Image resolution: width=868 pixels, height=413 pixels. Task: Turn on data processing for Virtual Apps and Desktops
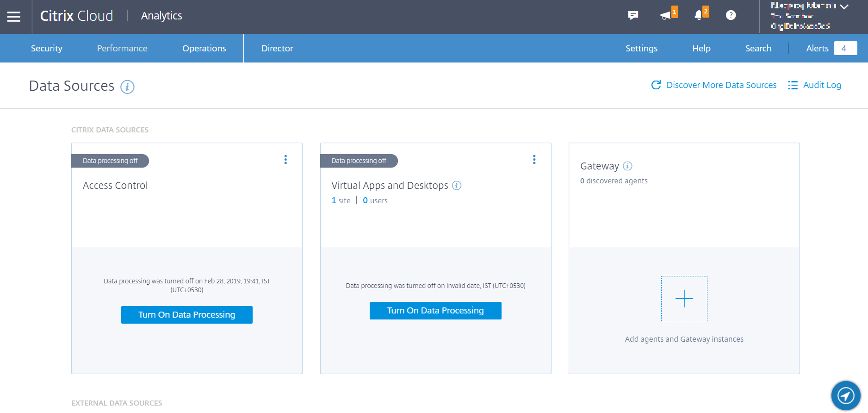tap(435, 311)
